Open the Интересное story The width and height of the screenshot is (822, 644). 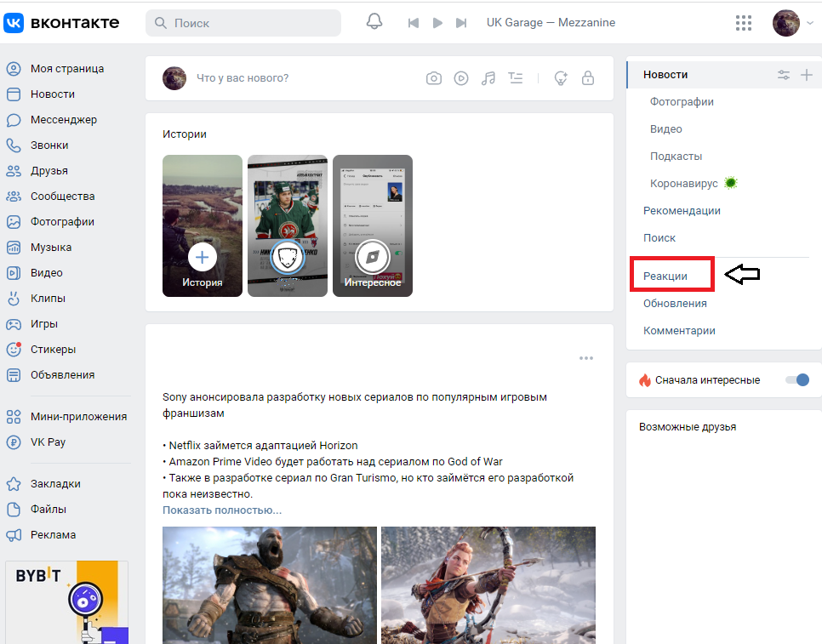(373, 225)
